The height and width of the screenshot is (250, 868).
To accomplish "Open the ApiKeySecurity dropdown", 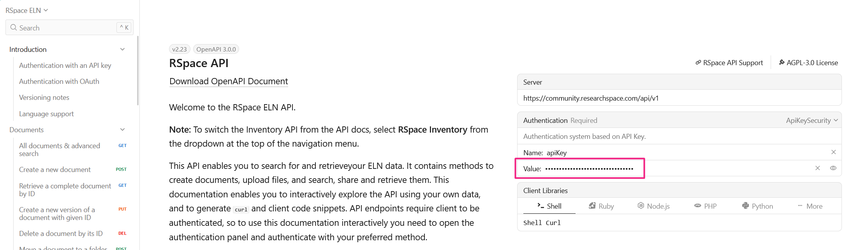I will point(812,121).
